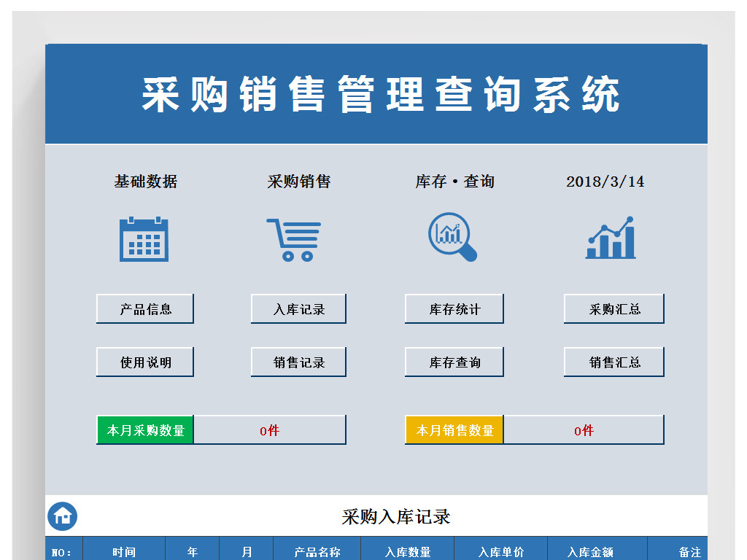747x560 pixels.
Task: Open the 库存查询 lookup
Action: 454,361
